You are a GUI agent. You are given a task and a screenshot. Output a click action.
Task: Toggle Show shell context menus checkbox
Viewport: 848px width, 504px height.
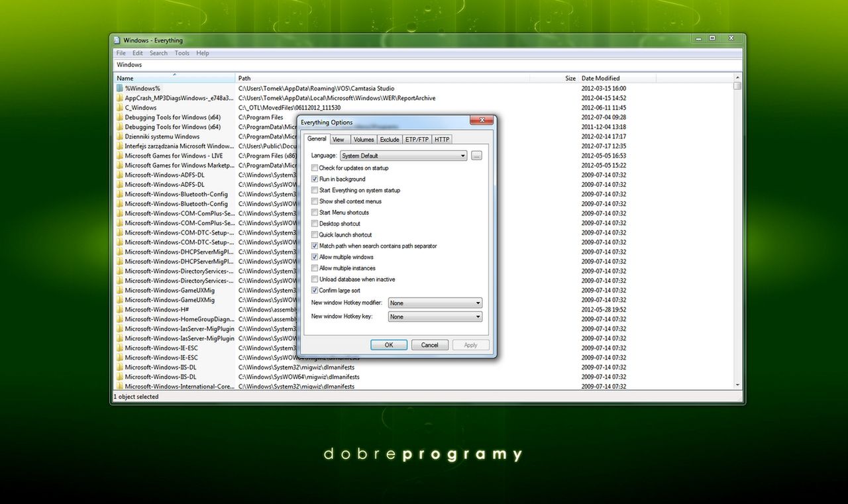pyautogui.click(x=315, y=201)
